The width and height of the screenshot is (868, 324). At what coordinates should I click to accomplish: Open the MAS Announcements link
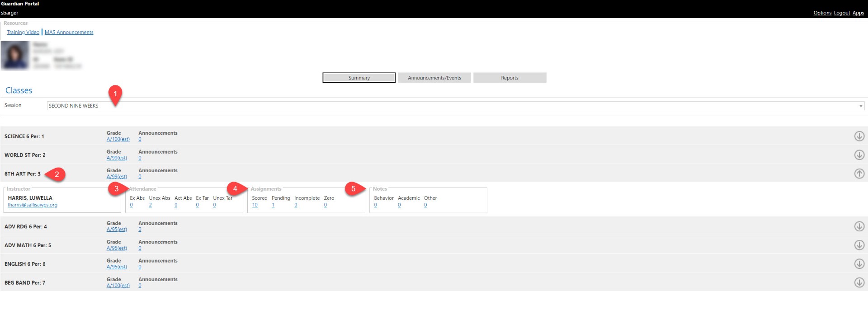coord(69,32)
